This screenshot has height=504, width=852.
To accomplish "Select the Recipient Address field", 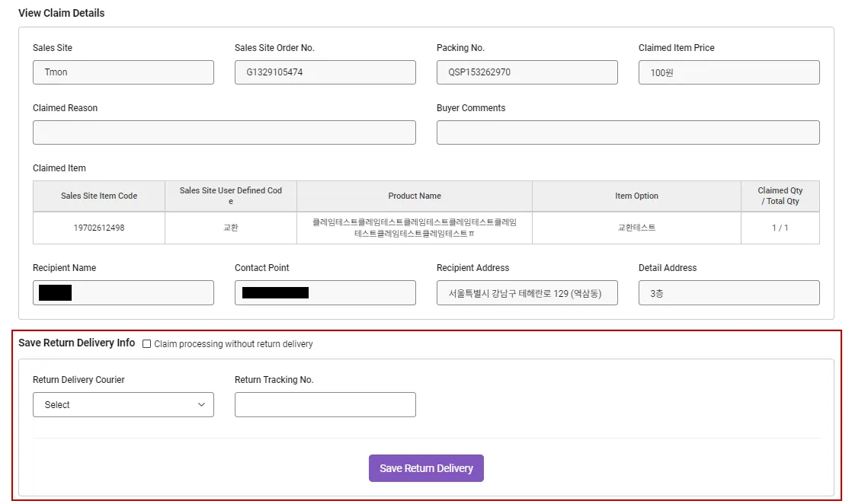I will point(527,293).
